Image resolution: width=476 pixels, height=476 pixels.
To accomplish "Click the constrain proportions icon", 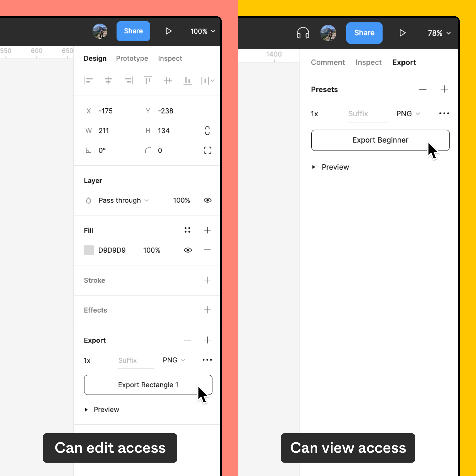I will 208,130.
